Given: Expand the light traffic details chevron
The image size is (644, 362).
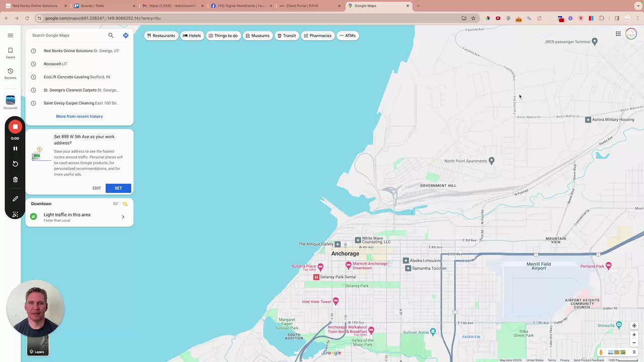Looking at the screenshot, I should click(123, 217).
